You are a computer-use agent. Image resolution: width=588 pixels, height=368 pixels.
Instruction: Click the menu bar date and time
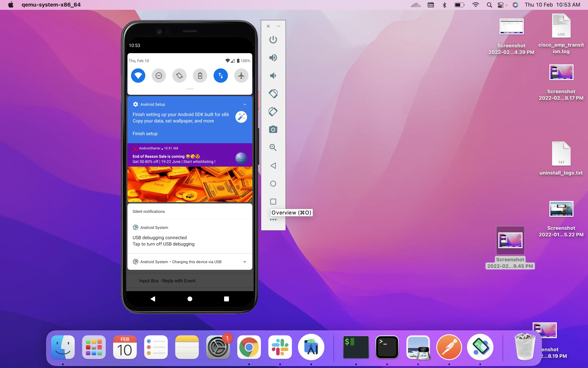pyautogui.click(x=552, y=5)
